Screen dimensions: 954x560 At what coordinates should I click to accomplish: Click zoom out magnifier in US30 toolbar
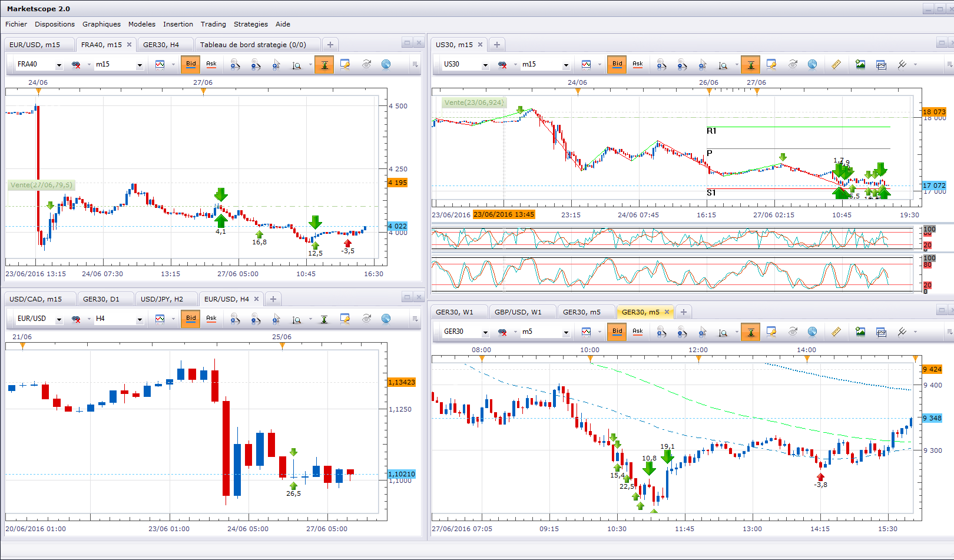click(682, 65)
